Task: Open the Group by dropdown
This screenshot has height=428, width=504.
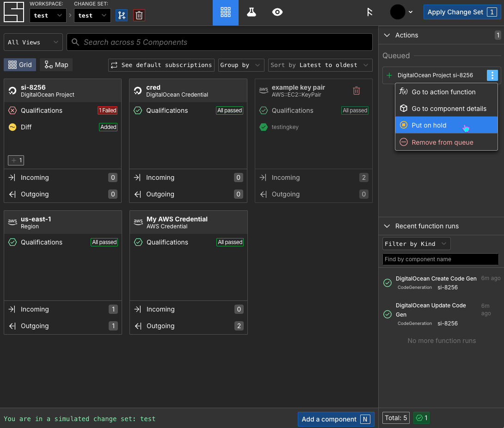Action: [x=241, y=65]
